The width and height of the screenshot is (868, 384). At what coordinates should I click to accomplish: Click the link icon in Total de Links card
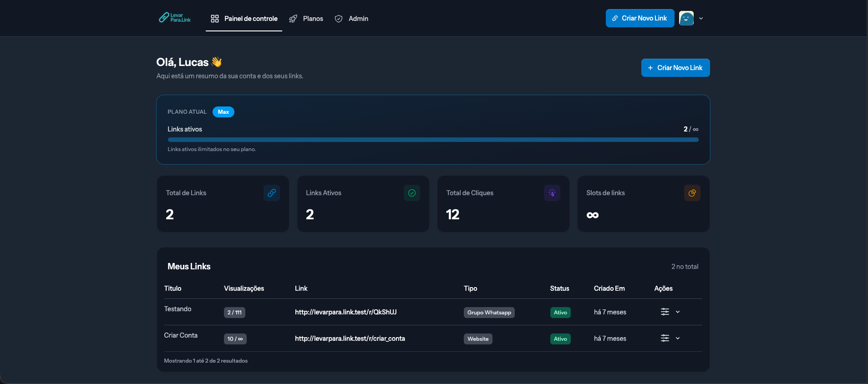tap(272, 193)
